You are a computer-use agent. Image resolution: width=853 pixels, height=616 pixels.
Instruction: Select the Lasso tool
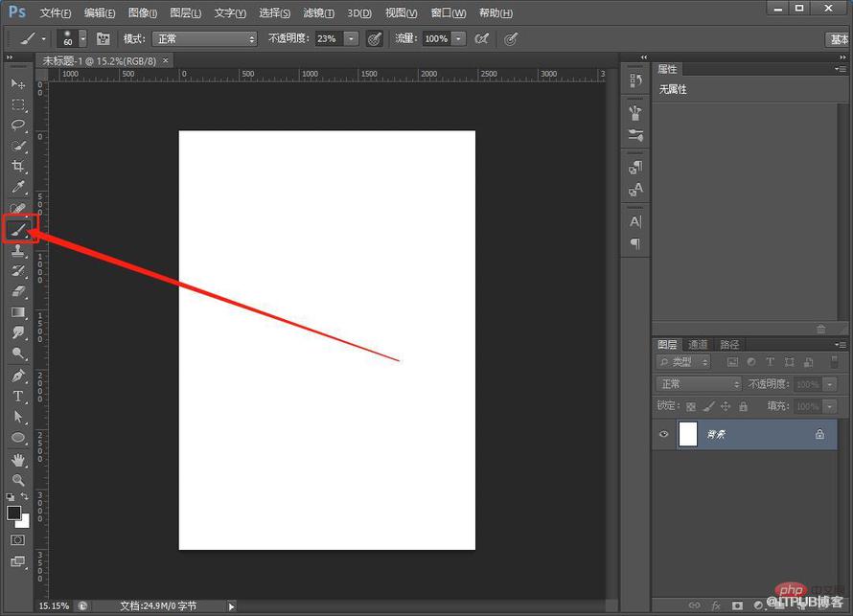click(18, 125)
